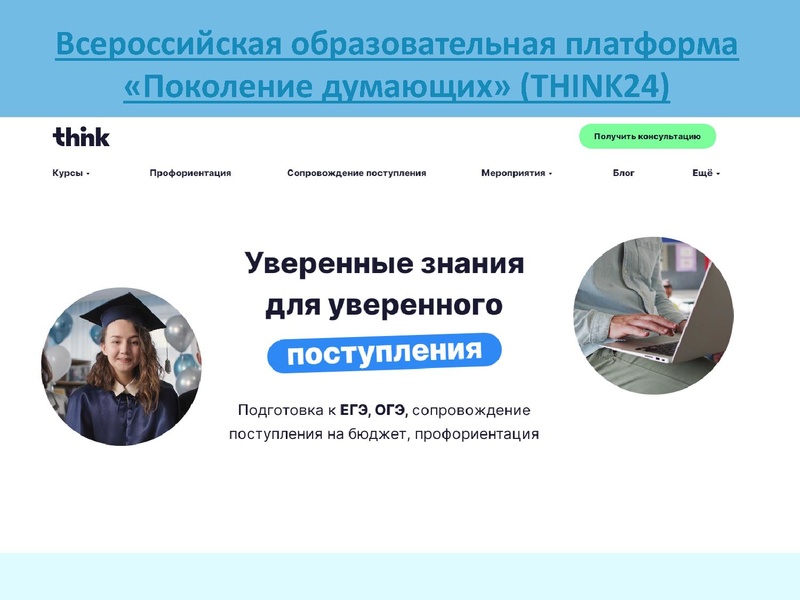
Task: Click the «Уверенные знания» headline
Action: (x=385, y=263)
